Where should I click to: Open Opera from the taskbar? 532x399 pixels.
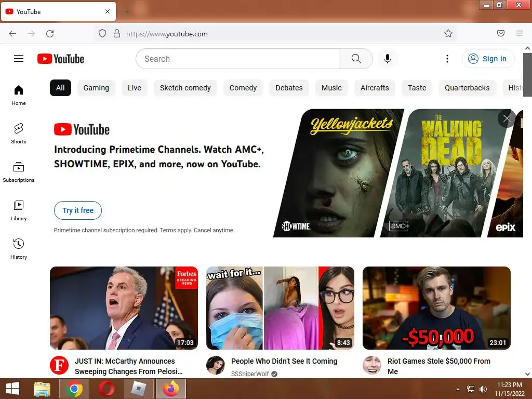coord(106,389)
